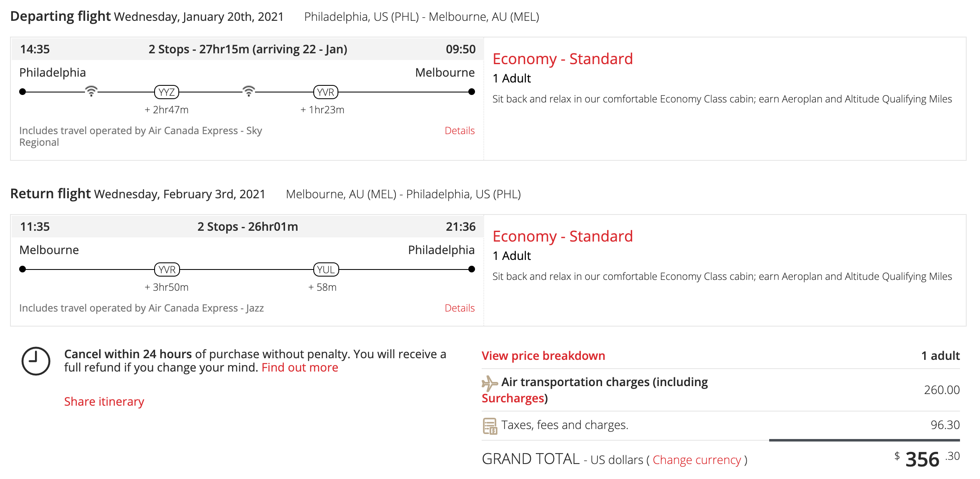Open Details for the return flight
The image size is (980, 479).
click(x=460, y=308)
